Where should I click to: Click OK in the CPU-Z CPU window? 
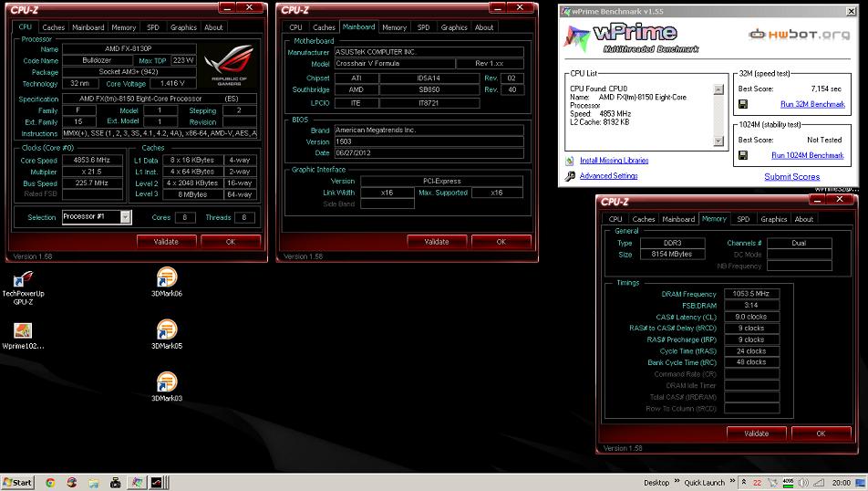pyautogui.click(x=231, y=242)
